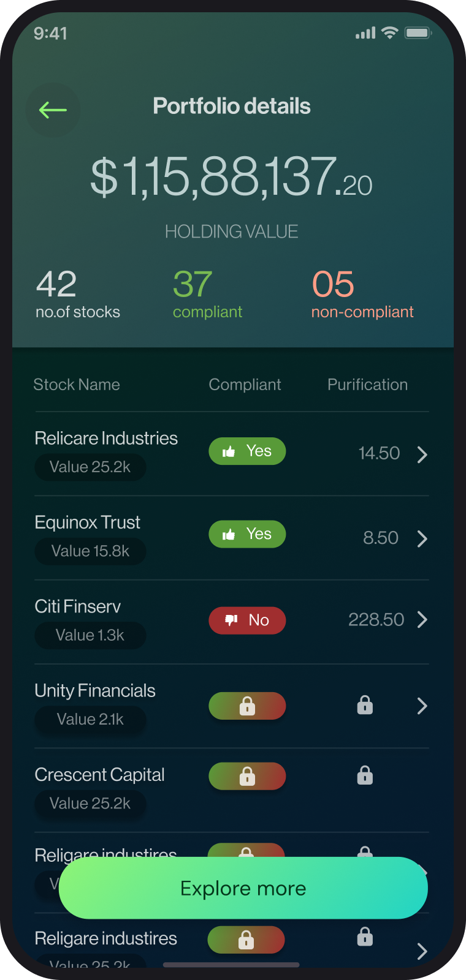Expand Relicare Industries details chevron
This screenshot has width=466, height=980.
(x=422, y=454)
